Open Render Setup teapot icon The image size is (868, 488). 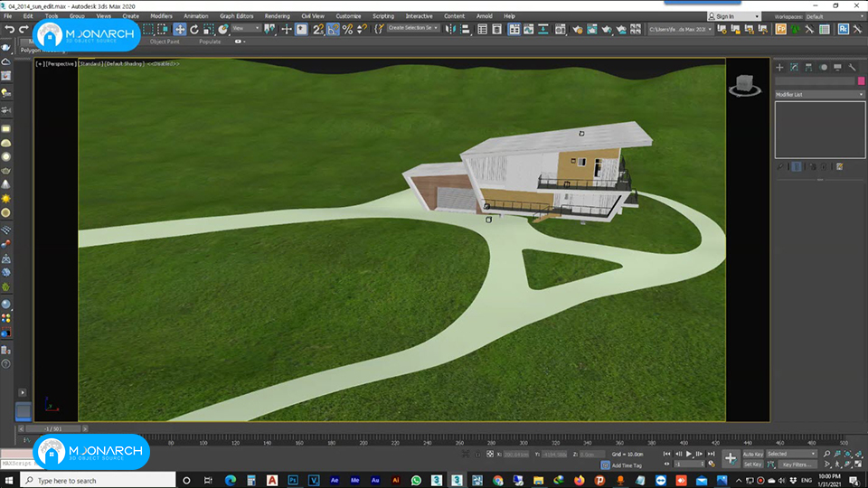578,29
